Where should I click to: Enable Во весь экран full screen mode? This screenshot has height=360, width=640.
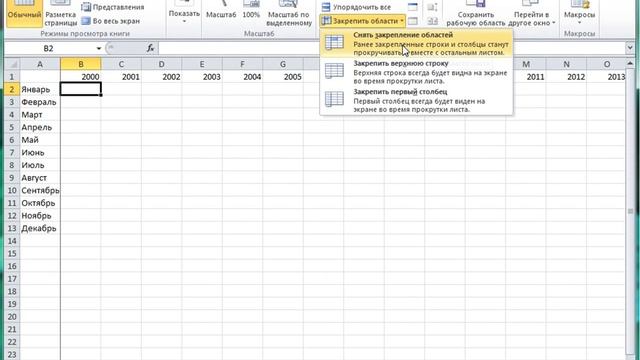click(111, 21)
